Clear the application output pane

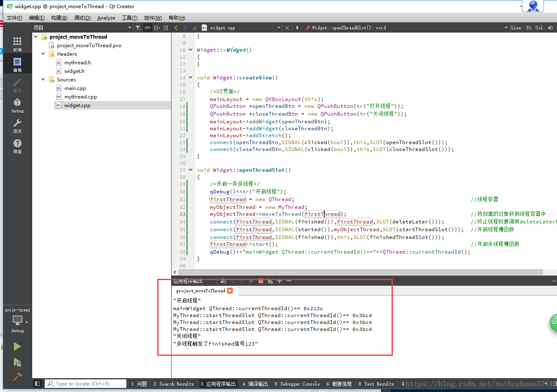click(223, 281)
